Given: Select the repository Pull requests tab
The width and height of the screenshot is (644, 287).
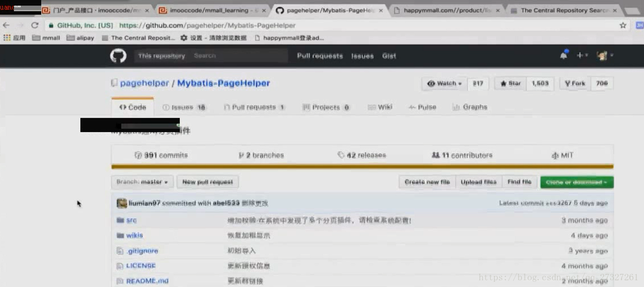Looking at the screenshot, I should coord(254,107).
